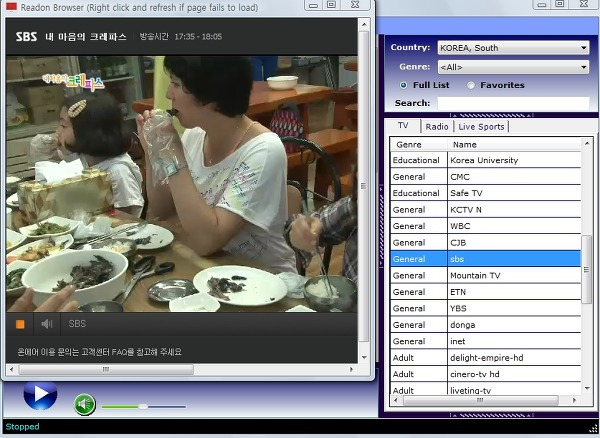The image size is (600, 438).
Task: Click the General genre cell for sbs
Action: pyautogui.click(x=419, y=259)
